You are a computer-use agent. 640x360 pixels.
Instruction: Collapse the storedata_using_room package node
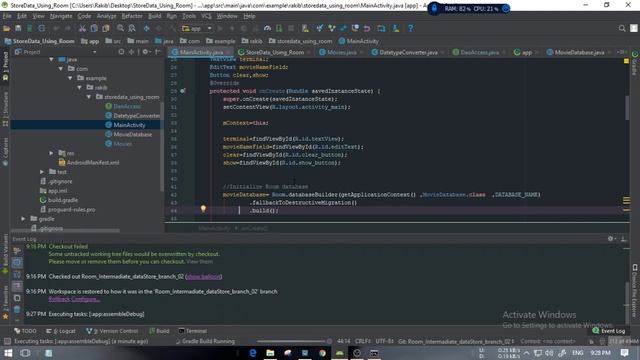pyautogui.click(x=89, y=97)
